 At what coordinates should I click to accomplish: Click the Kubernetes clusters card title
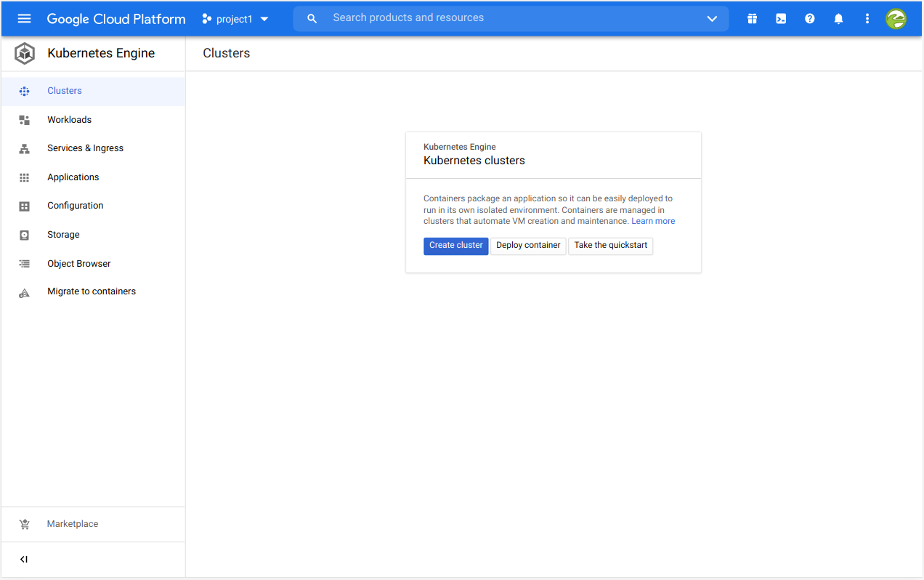(474, 161)
